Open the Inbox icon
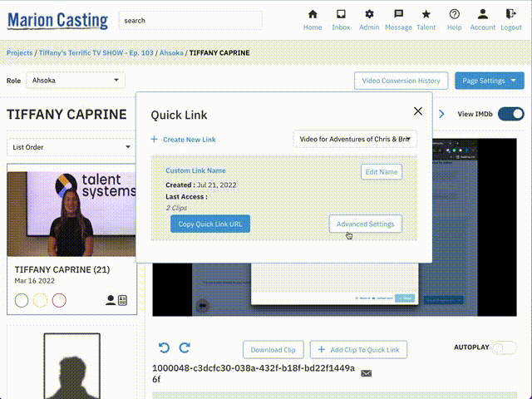This screenshot has height=399, width=532. (341, 14)
